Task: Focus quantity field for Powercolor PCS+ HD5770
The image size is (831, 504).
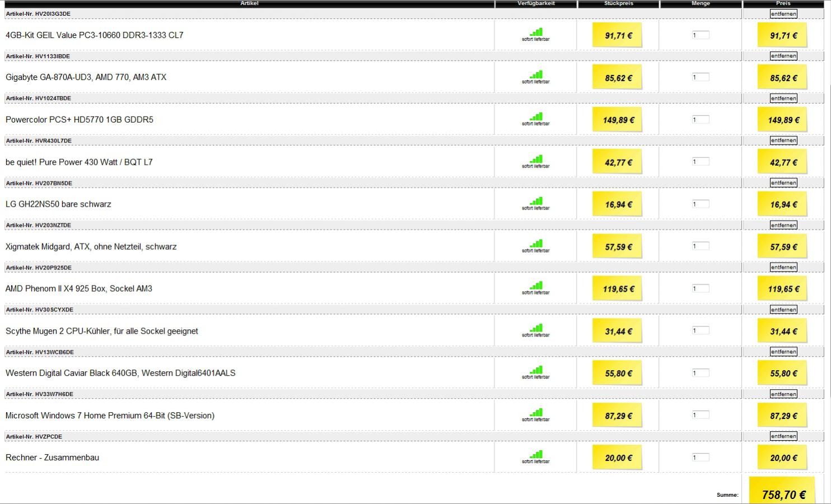Action: [x=701, y=120]
